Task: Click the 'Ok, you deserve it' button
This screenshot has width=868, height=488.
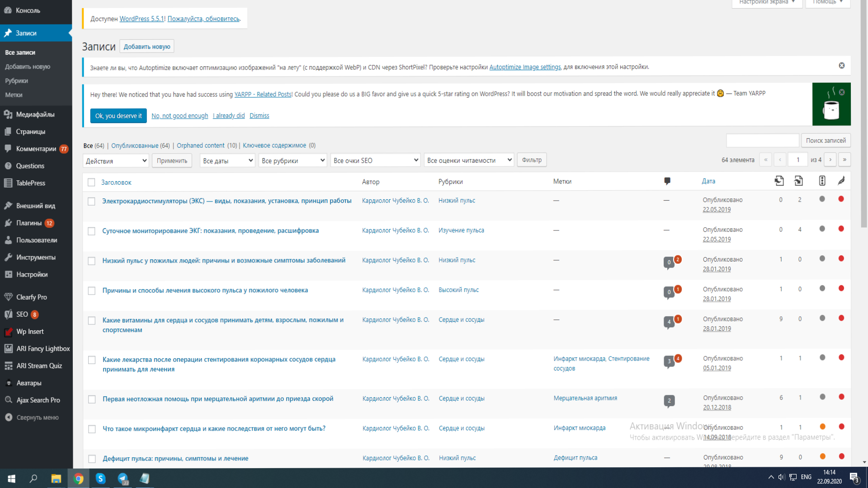Action: 118,116
